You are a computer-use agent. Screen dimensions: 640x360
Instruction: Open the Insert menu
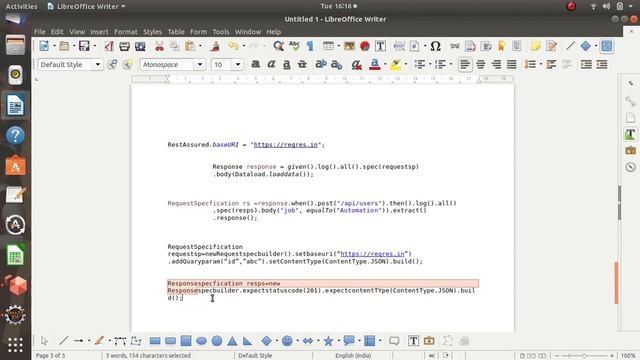pyautogui.click(x=99, y=32)
